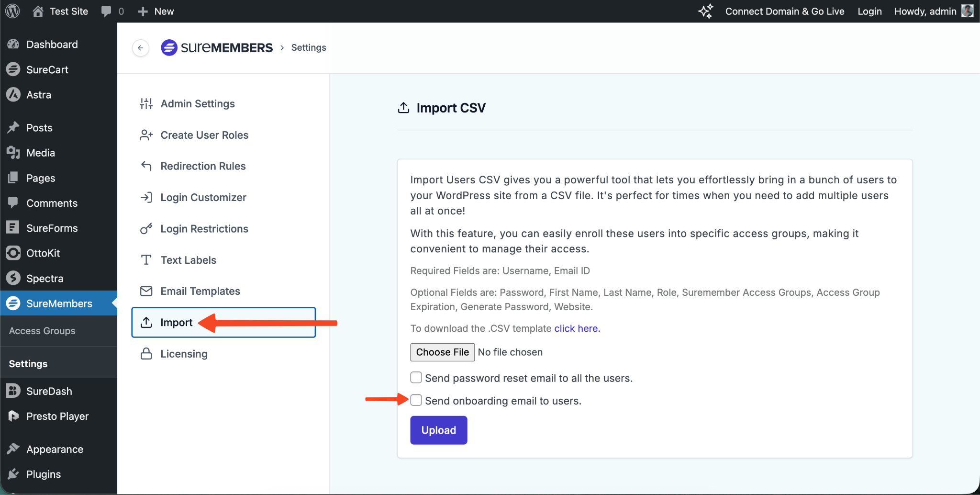Image resolution: width=980 pixels, height=495 pixels.
Task: Open the WordPress logo menu
Action: (13, 11)
